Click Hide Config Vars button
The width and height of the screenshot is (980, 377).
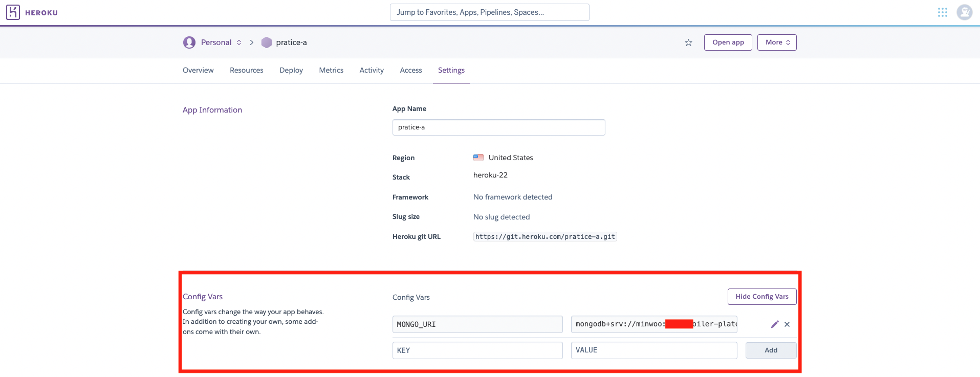click(762, 297)
